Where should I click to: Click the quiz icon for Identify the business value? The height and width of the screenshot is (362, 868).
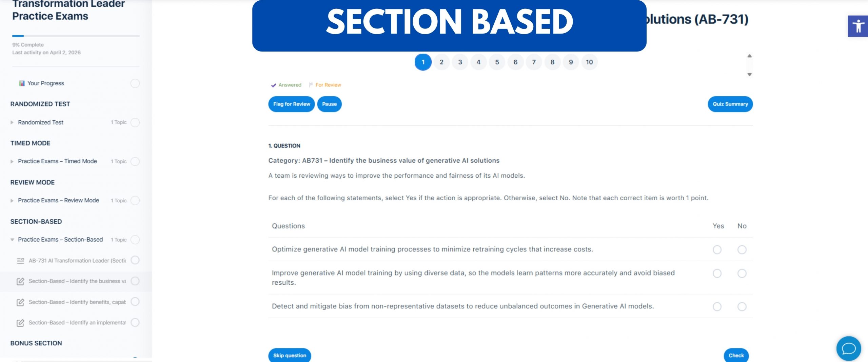[x=20, y=281]
